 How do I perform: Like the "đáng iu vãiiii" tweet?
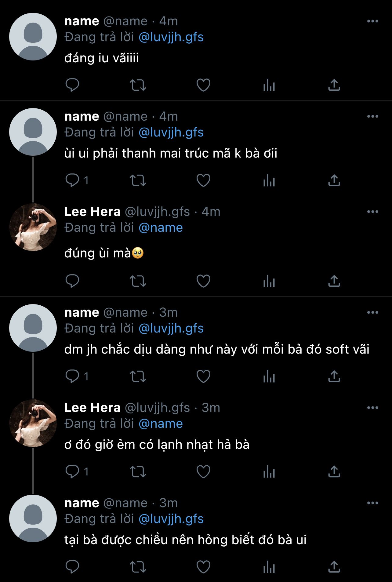[203, 85]
